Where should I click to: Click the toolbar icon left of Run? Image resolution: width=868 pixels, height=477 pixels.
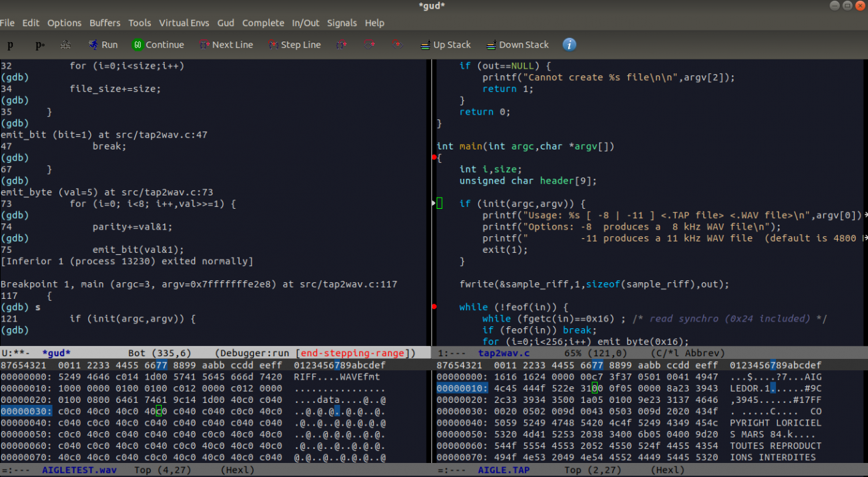[x=65, y=45]
